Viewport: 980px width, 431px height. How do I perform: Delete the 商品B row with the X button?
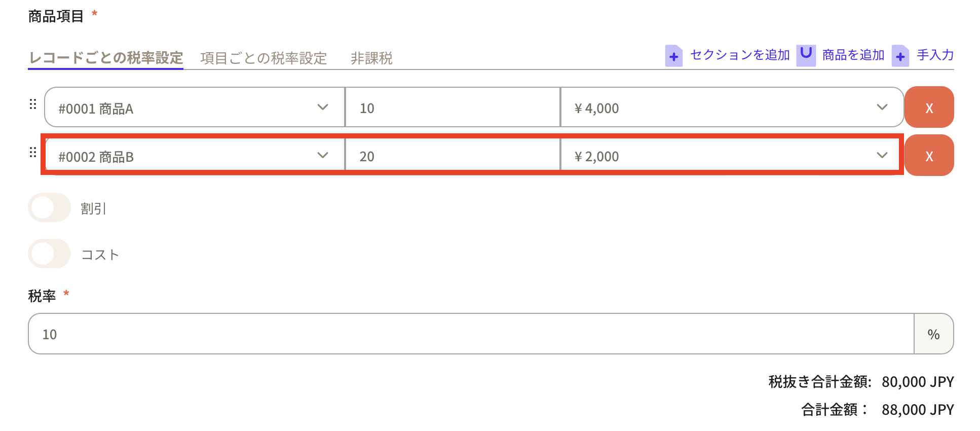929,156
